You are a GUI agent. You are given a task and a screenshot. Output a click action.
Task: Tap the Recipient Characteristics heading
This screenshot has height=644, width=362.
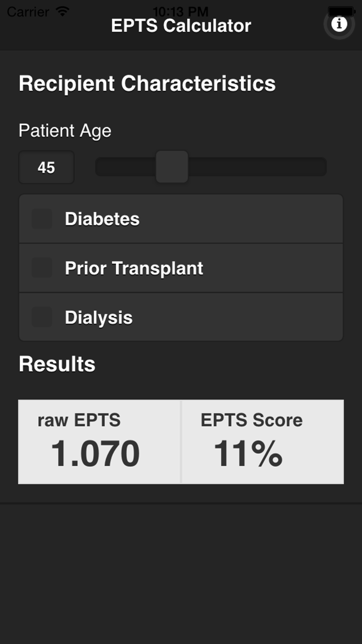point(147,84)
